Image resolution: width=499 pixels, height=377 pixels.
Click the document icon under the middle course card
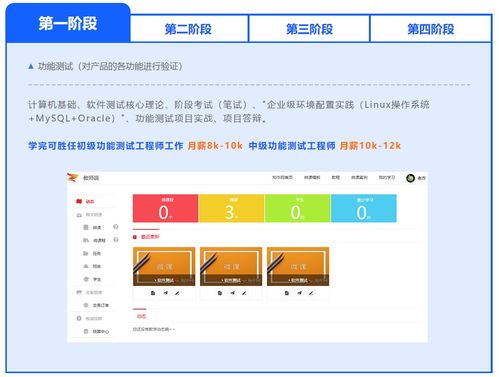click(x=220, y=293)
